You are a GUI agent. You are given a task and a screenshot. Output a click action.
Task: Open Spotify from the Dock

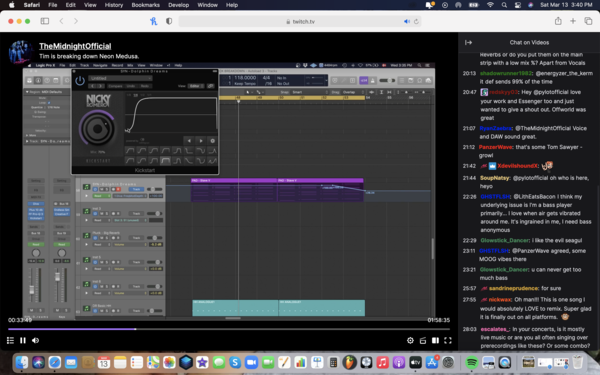click(471, 362)
